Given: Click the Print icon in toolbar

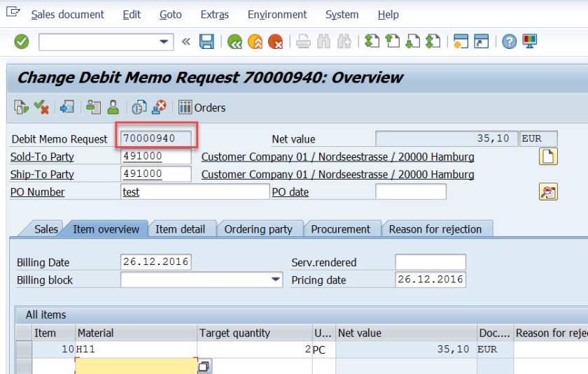Looking at the screenshot, I should click(303, 42).
